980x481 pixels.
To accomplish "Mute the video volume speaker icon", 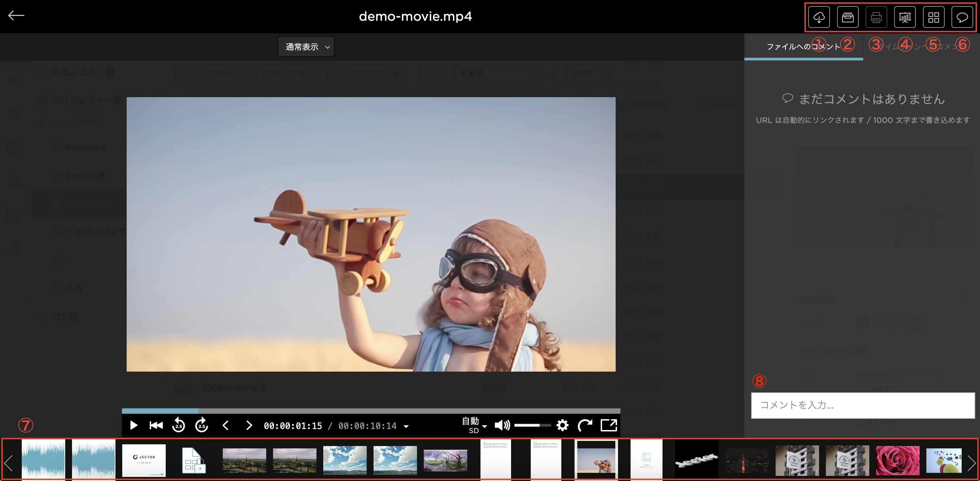I will pos(502,425).
